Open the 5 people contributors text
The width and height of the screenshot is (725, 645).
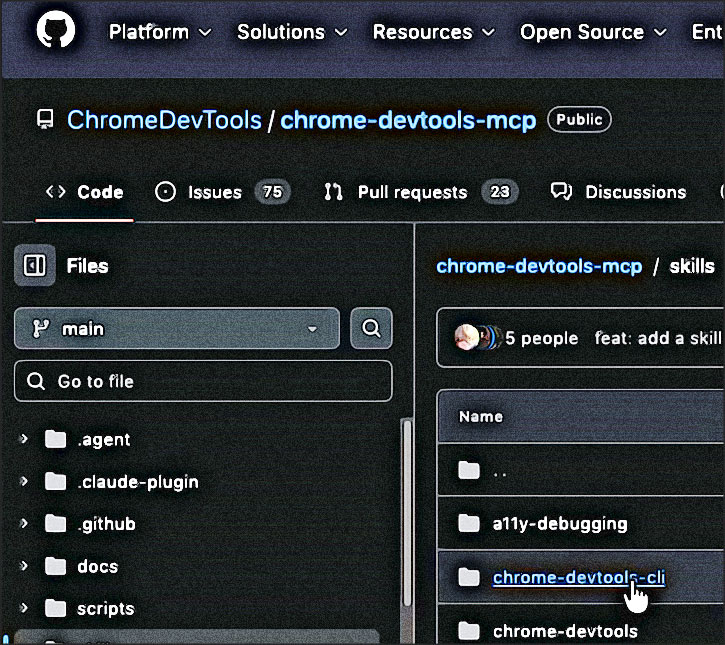[541, 338]
